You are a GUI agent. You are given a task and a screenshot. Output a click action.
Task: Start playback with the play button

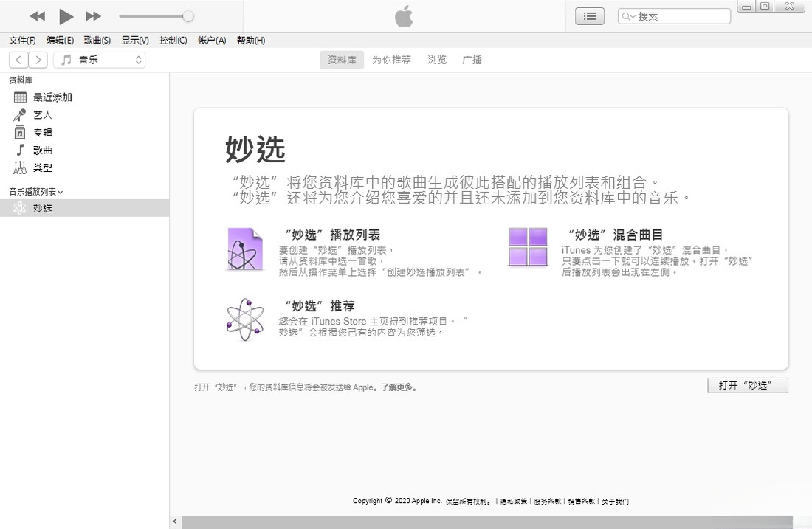coord(66,16)
